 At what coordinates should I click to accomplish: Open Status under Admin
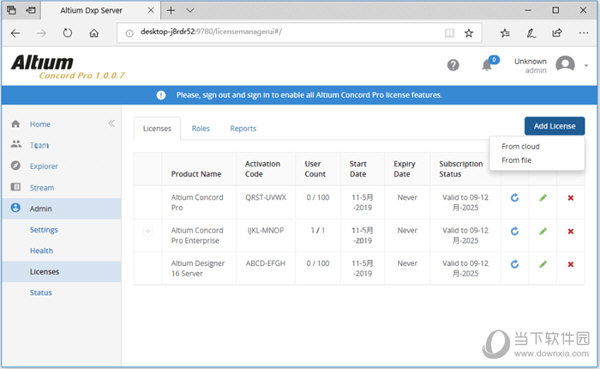[41, 292]
